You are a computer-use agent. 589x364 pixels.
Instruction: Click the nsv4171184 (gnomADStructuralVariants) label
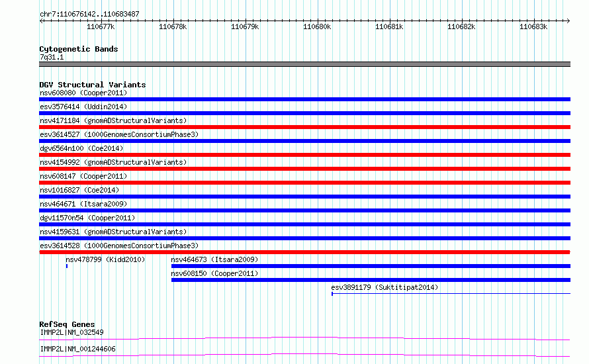113,120
